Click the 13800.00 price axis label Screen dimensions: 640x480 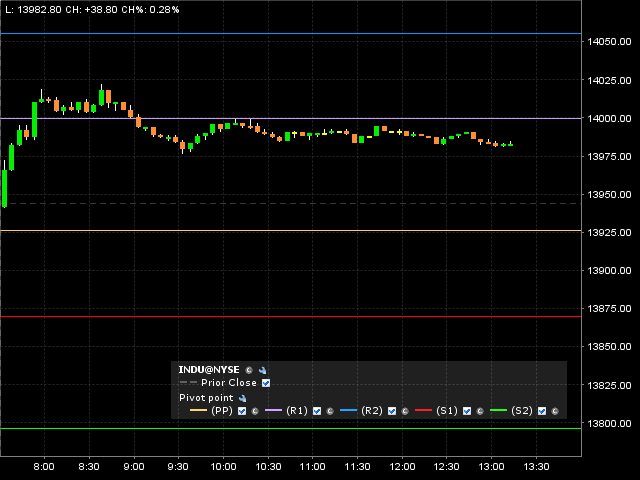609,423
